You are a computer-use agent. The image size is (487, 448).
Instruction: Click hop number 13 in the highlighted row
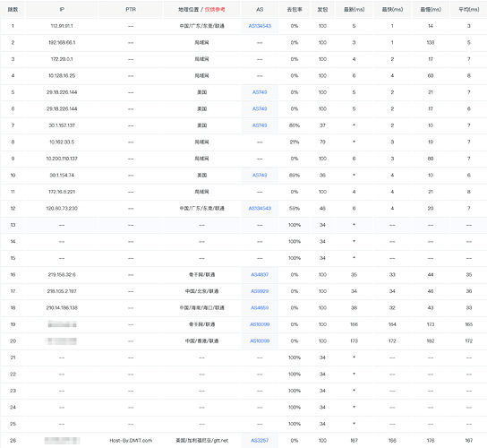pyautogui.click(x=13, y=225)
